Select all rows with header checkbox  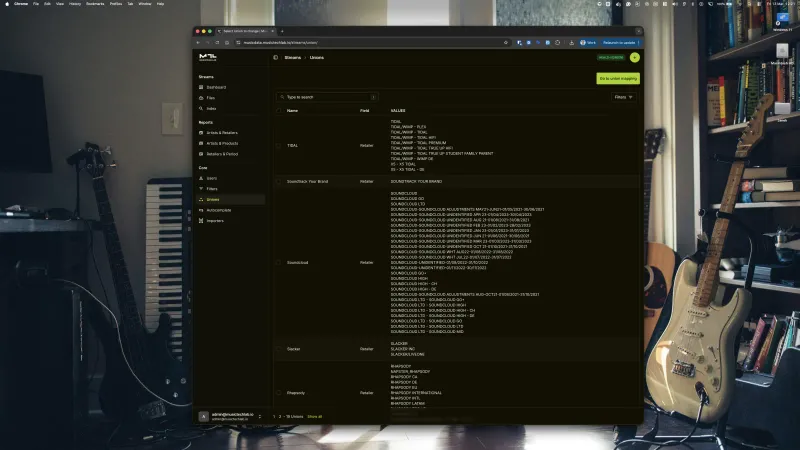pyautogui.click(x=279, y=111)
